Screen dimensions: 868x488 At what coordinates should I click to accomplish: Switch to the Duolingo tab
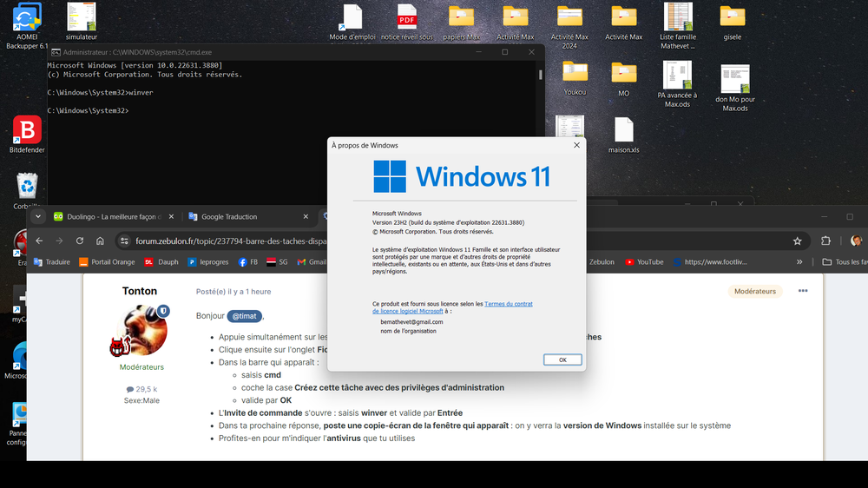click(104, 216)
